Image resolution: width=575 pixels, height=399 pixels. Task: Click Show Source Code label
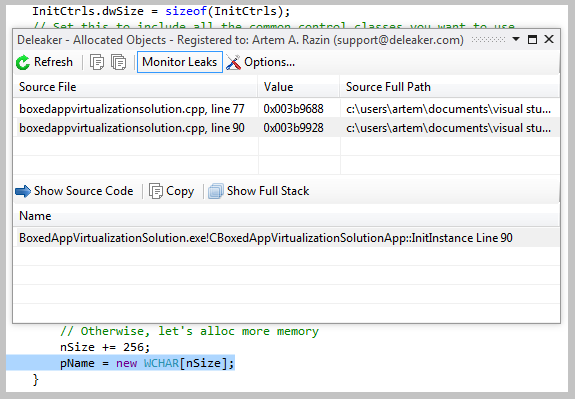click(84, 191)
